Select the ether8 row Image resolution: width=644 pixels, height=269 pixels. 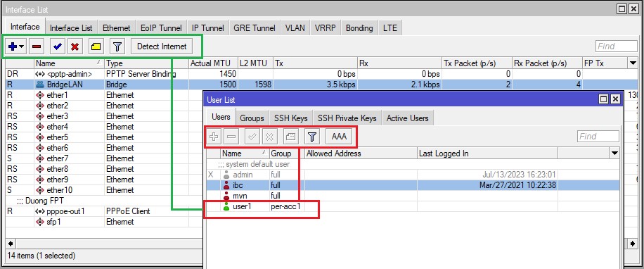104,169
